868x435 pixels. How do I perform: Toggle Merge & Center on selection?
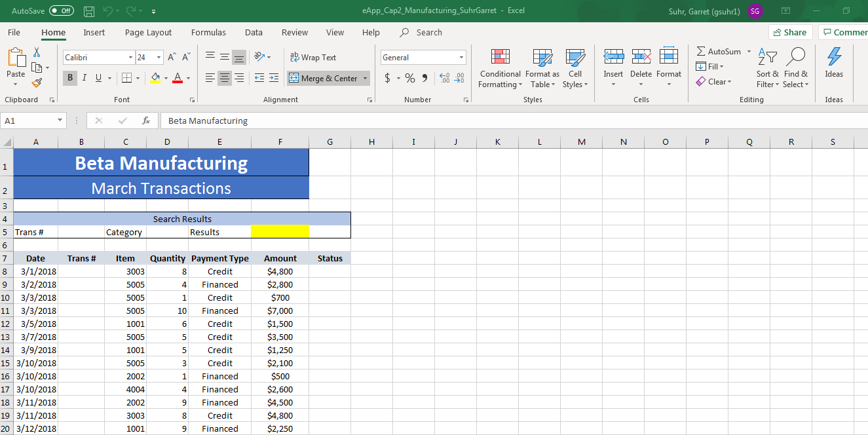323,77
